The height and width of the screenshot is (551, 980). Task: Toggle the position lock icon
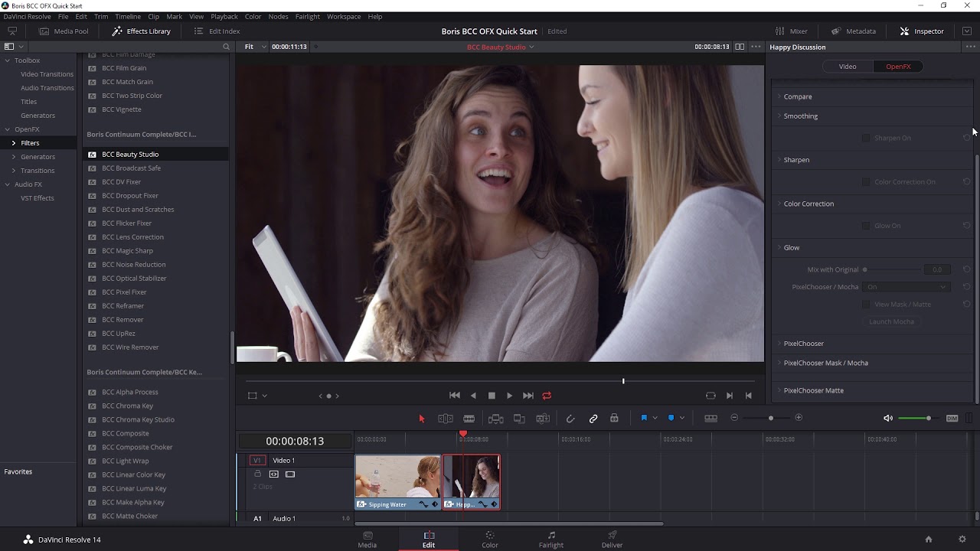coord(614,419)
